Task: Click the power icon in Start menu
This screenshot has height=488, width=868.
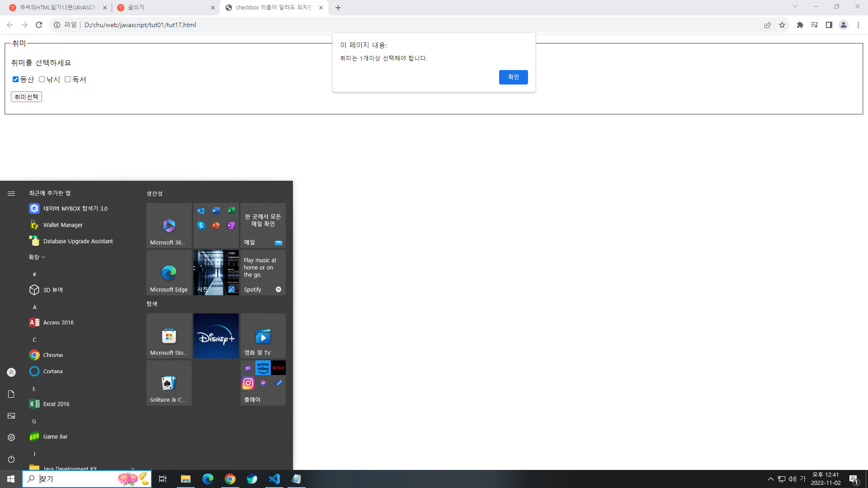Action: [11, 459]
